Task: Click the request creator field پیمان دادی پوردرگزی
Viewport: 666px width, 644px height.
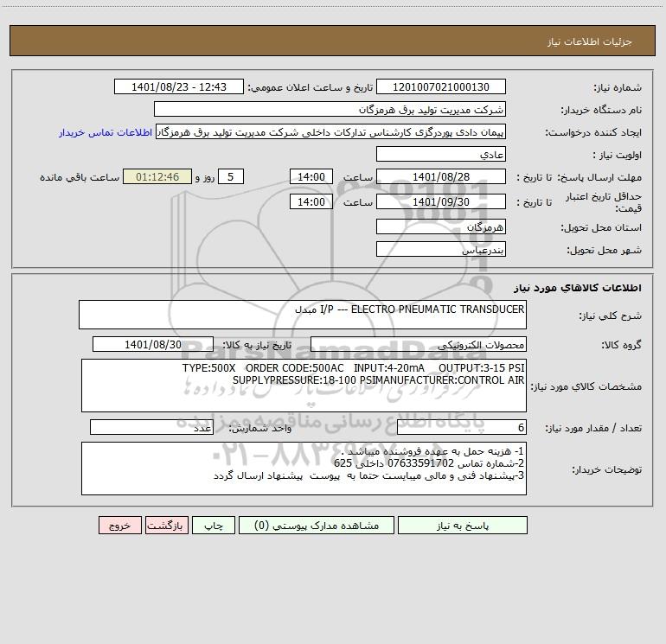Action: coord(331,132)
